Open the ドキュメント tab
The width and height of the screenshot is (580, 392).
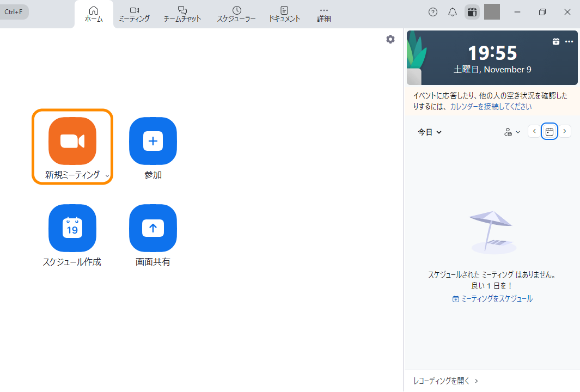coord(284,14)
